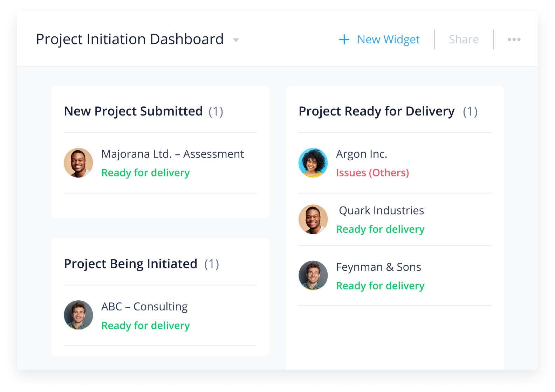Screen dimensions: 555x392
Task: Click the Project Initiation Dashboard title
Action: click(x=130, y=39)
